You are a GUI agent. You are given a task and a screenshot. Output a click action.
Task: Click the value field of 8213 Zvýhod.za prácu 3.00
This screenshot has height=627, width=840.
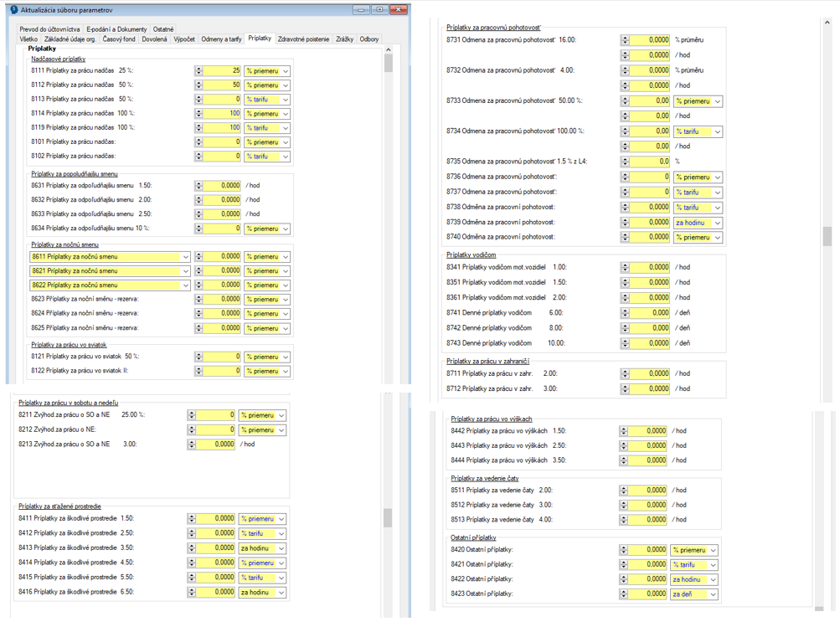(x=216, y=444)
